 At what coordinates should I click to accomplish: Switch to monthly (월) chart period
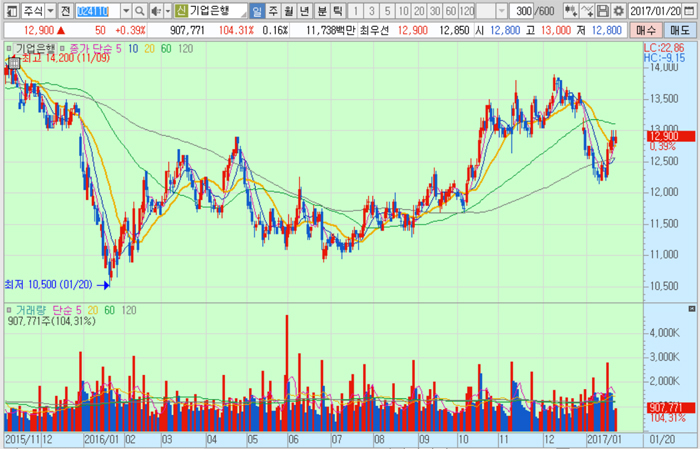289,10
